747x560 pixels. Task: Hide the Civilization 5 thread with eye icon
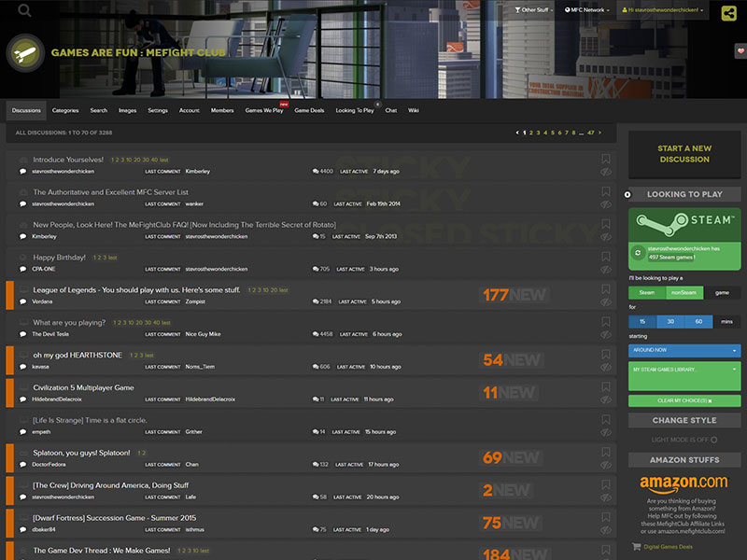coord(605,400)
